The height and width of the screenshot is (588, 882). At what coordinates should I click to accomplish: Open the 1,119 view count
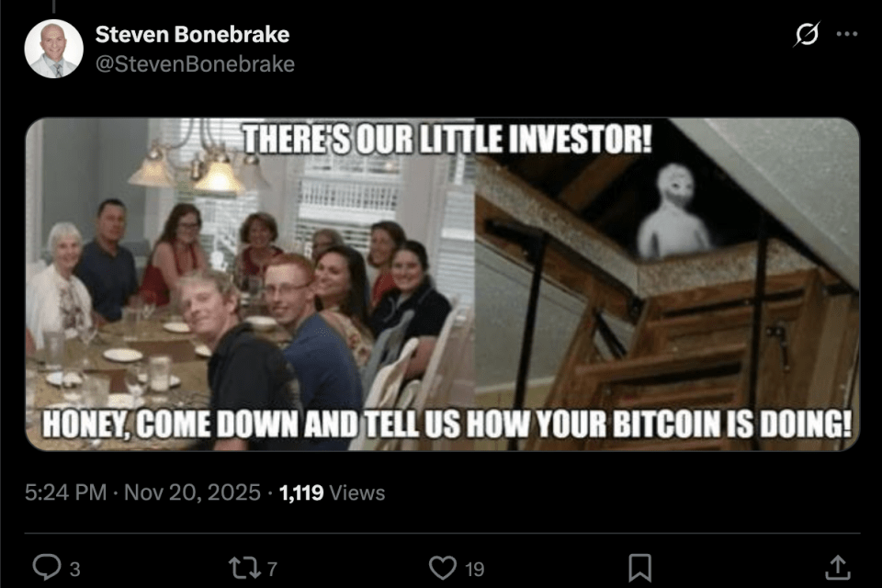[301, 492]
